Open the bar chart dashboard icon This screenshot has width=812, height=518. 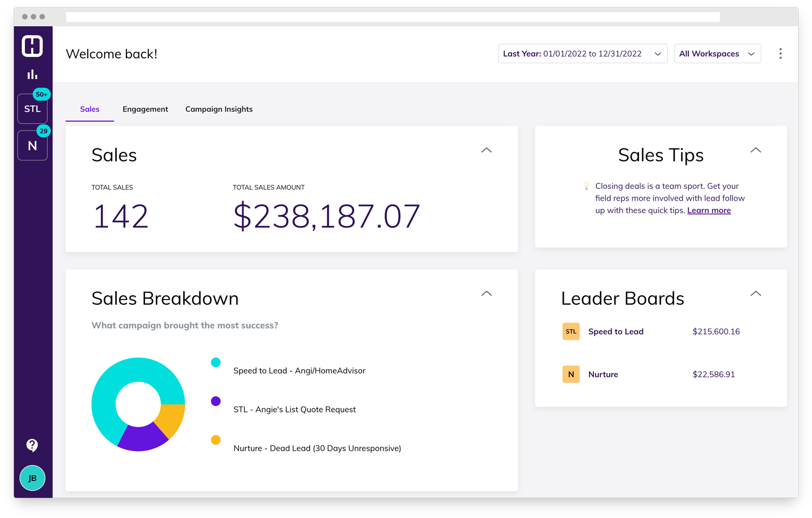tap(32, 75)
